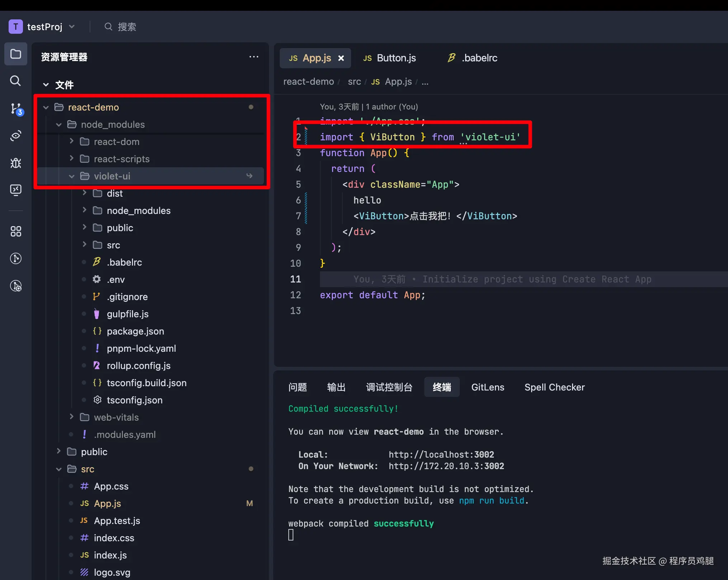Screen dimensions: 728x580
Task: Open the Search view in activity bar
Action: click(x=15, y=81)
